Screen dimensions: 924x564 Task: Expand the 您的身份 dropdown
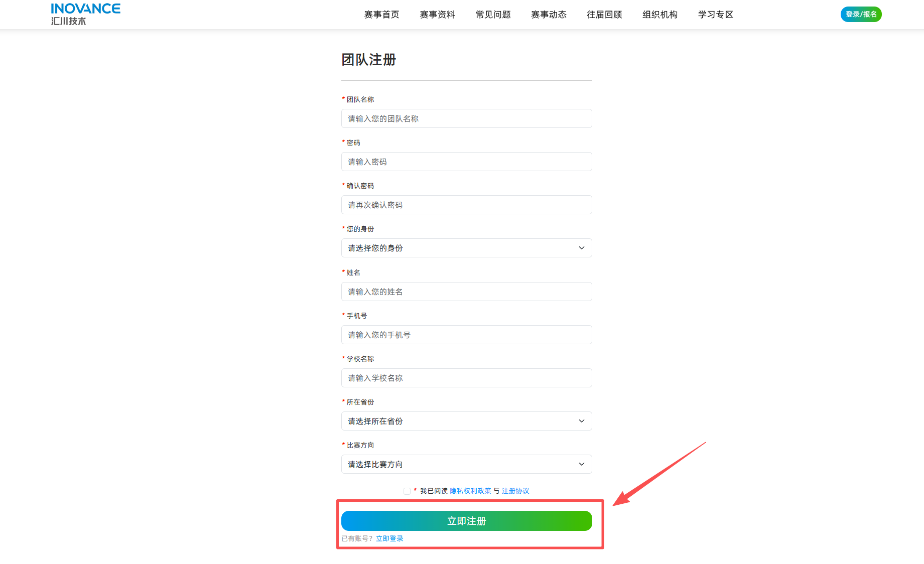(x=466, y=248)
